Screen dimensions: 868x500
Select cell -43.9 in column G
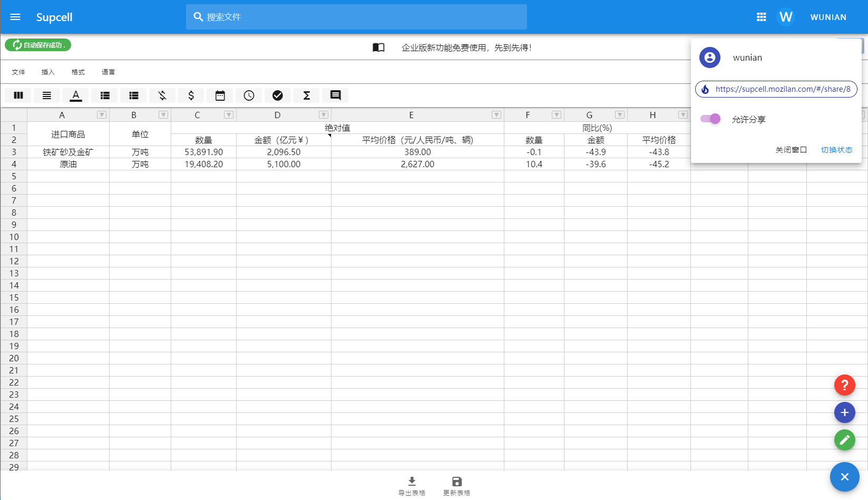click(x=596, y=152)
